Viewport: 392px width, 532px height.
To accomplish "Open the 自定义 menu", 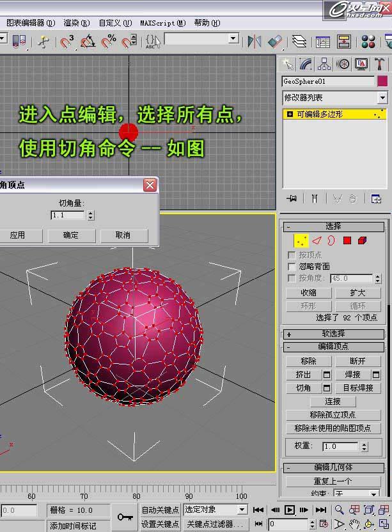I will coord(115,22).
